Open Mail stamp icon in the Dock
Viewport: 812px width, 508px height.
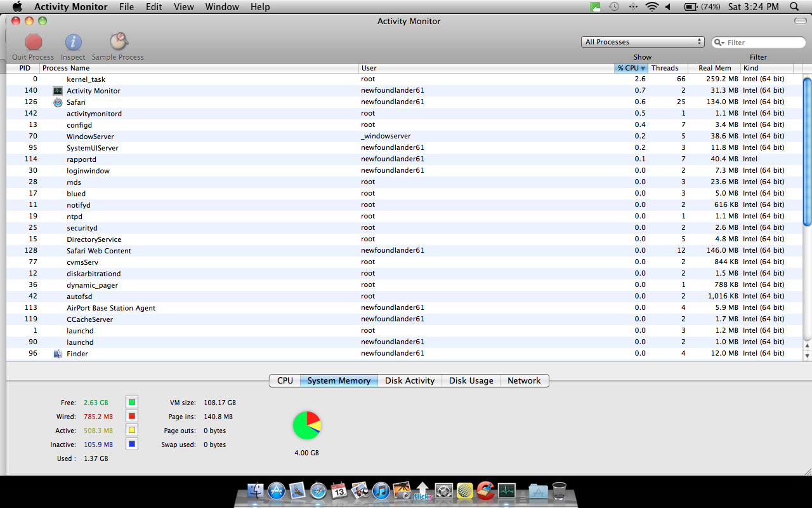(x=298, y=490)
